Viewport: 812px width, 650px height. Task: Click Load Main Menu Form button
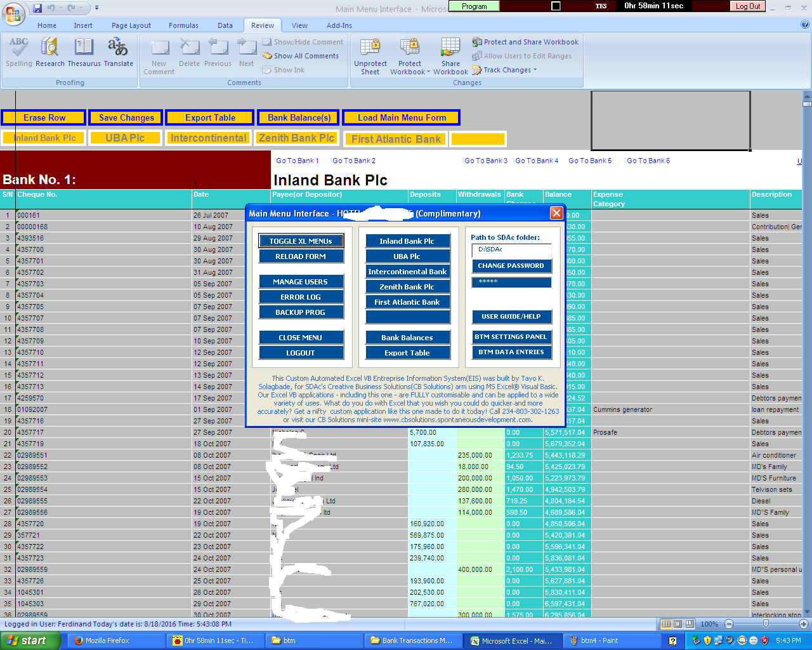click(x=402, y=117)
